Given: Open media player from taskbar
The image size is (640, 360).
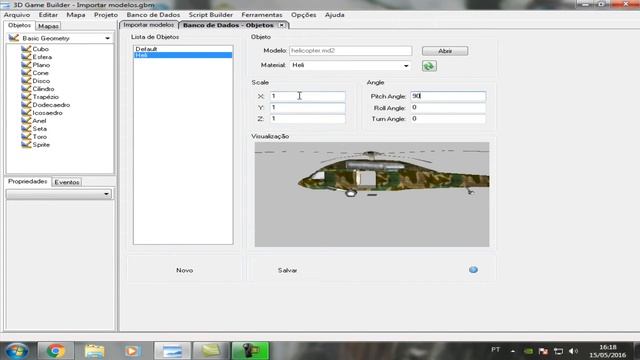Looking at the screenshot, I should pos(132,351).
